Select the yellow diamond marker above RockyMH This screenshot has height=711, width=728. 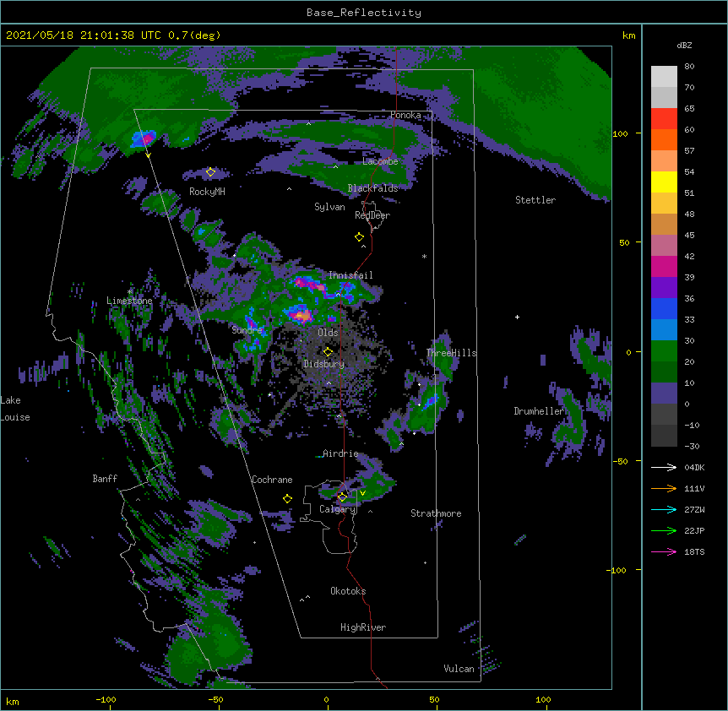coord(210,172)
